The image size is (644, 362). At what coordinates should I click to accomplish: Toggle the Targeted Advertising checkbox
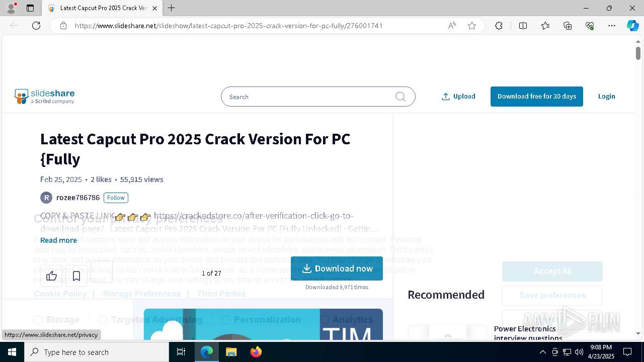coord(103,320)
